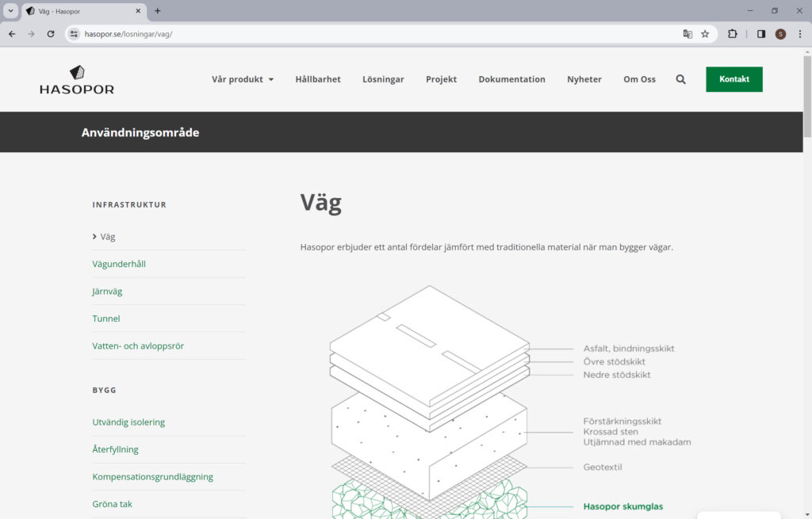The width and height of the screenshot is (812, 519).
Task: Select Väg in the sidebar
Action: 107,236
